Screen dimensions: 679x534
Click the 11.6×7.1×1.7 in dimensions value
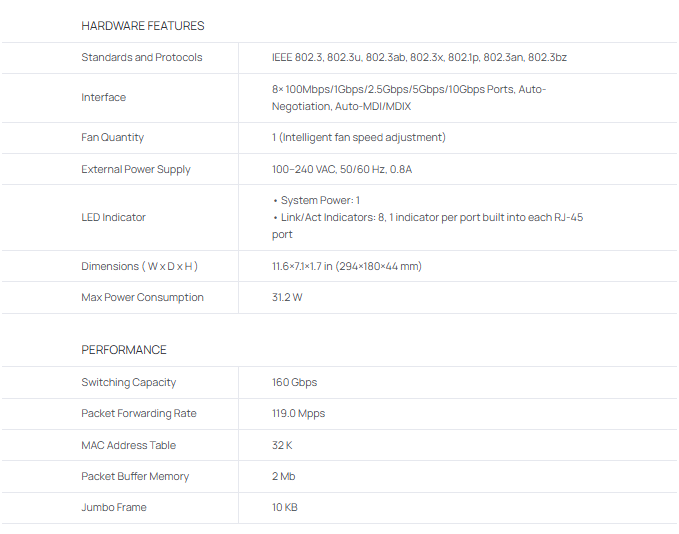coord(346,266)
